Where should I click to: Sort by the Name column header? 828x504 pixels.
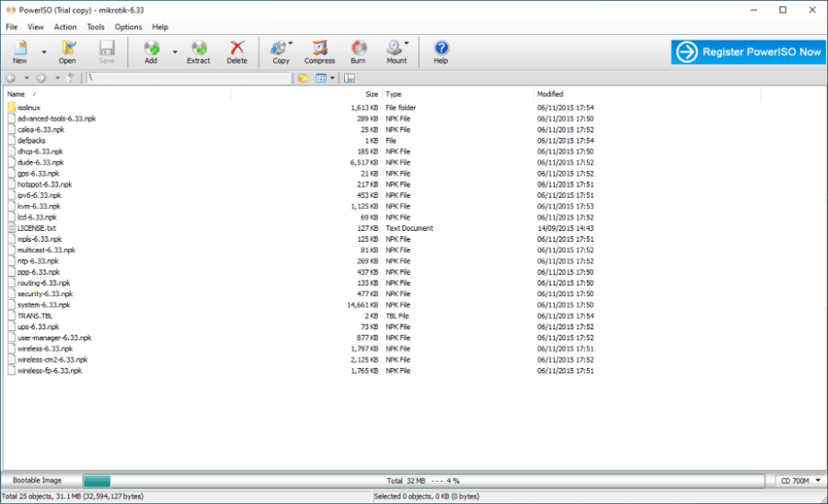(x=117, y=94)
